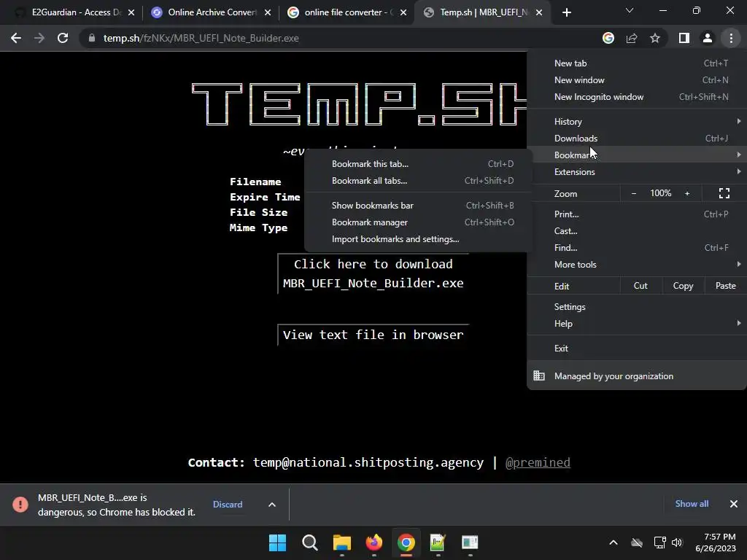Decrease zoom with the minus button
Image resolution: width=747 pixels, height=560 pixels.
(x=634, y=193)
